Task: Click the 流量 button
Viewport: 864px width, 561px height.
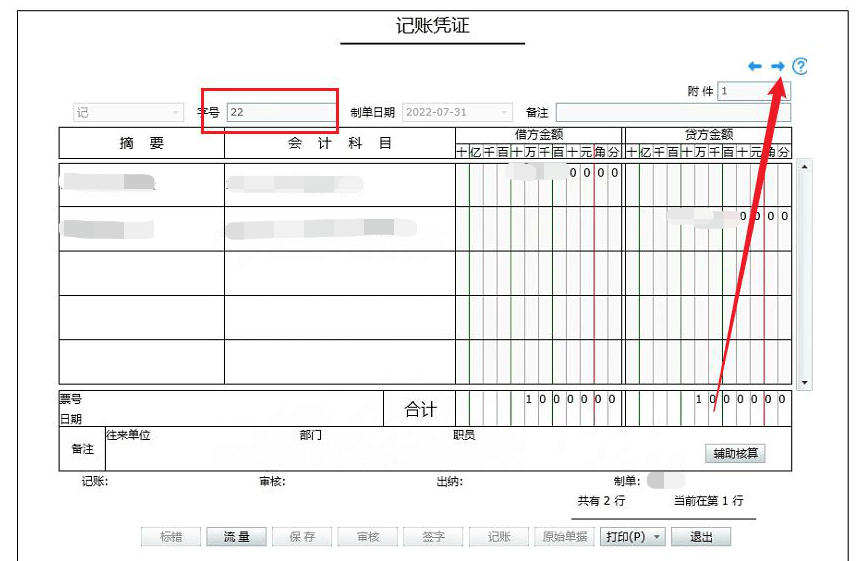Action: pos(236,537)
